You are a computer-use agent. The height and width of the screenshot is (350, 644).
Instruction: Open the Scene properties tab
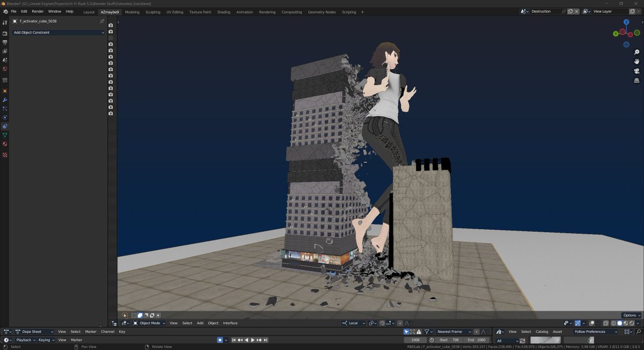tap(5, 60)
